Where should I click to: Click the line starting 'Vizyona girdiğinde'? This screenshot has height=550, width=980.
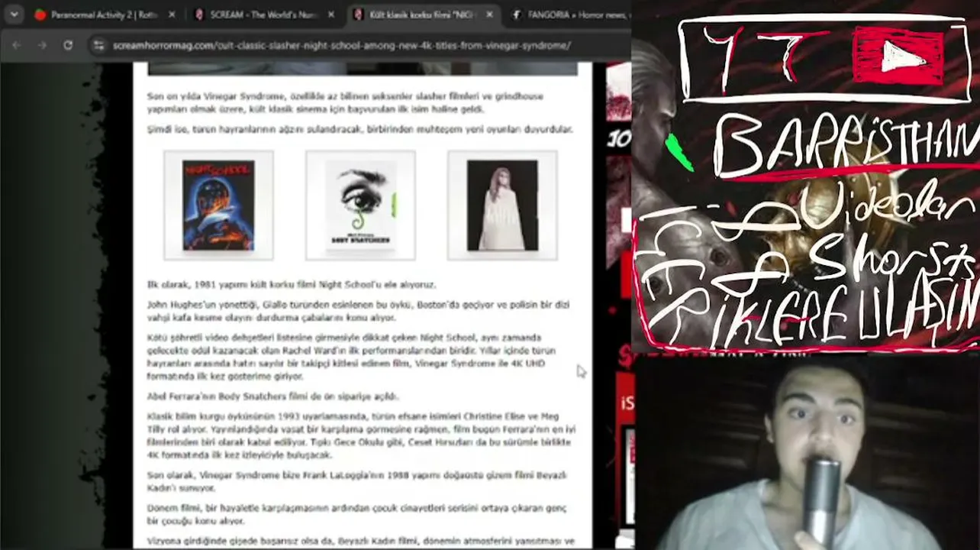coord(361,542)
